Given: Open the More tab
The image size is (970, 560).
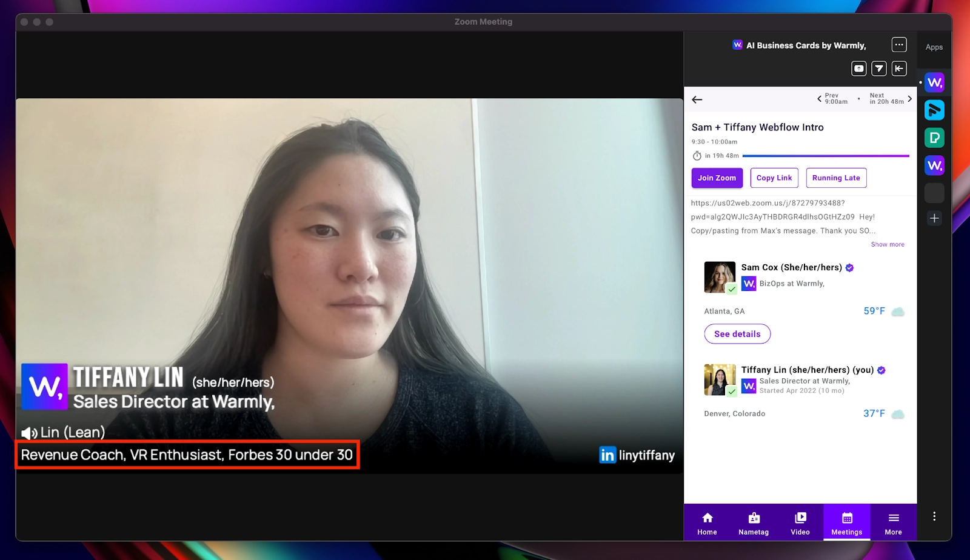Looking at the screenshot, I should click(893, 524).
